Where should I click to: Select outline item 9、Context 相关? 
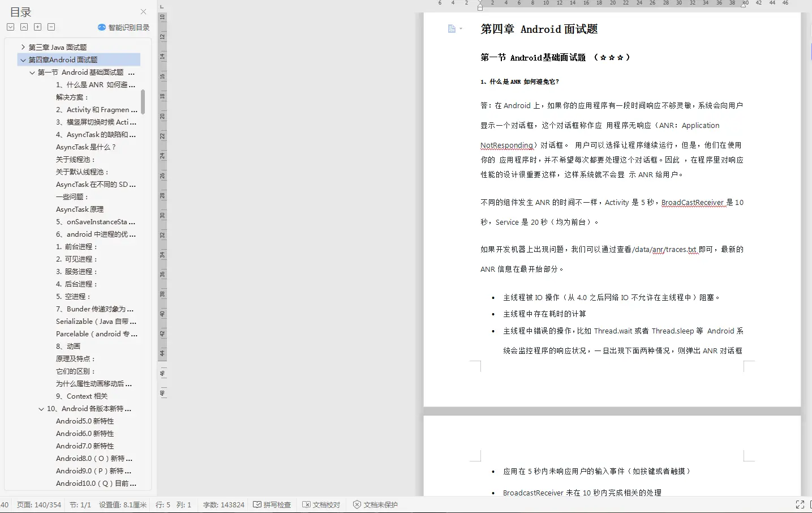[81, 396]
